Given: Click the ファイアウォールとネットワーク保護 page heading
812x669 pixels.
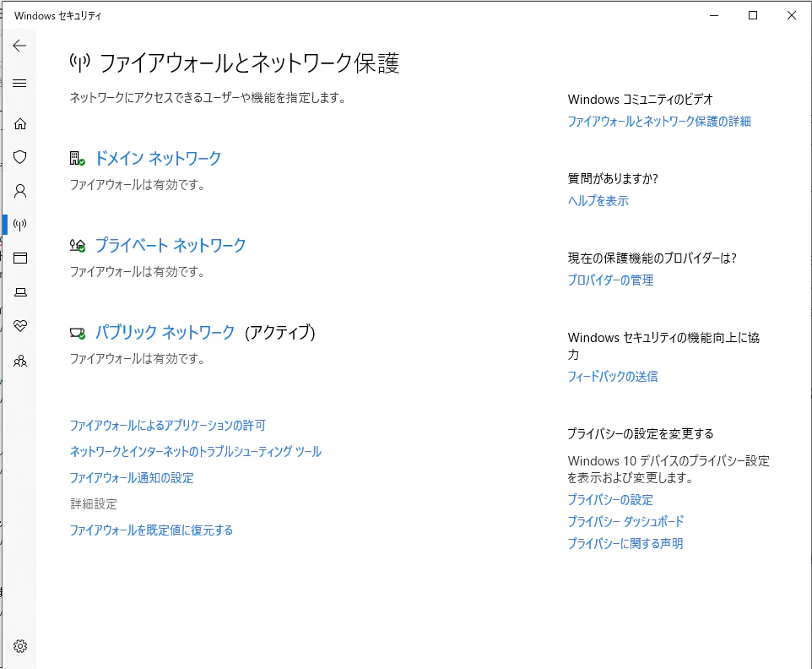Looking at the screenshot, I should point(249,63).
